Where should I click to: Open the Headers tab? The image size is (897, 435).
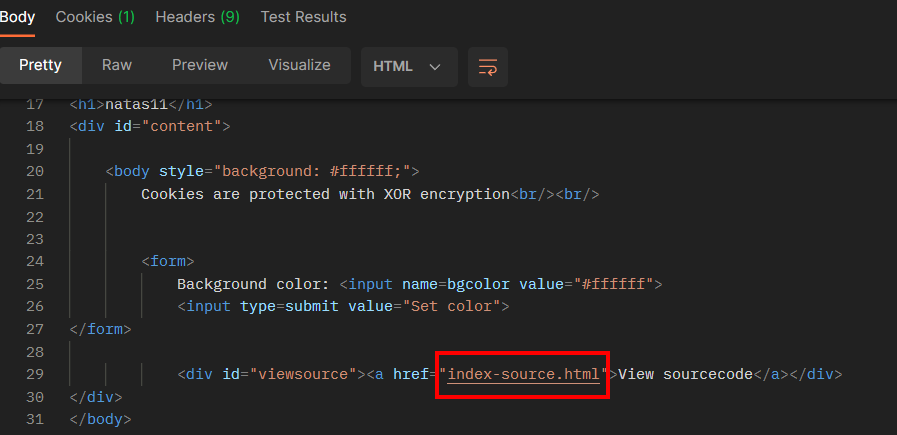coord(197,17)
